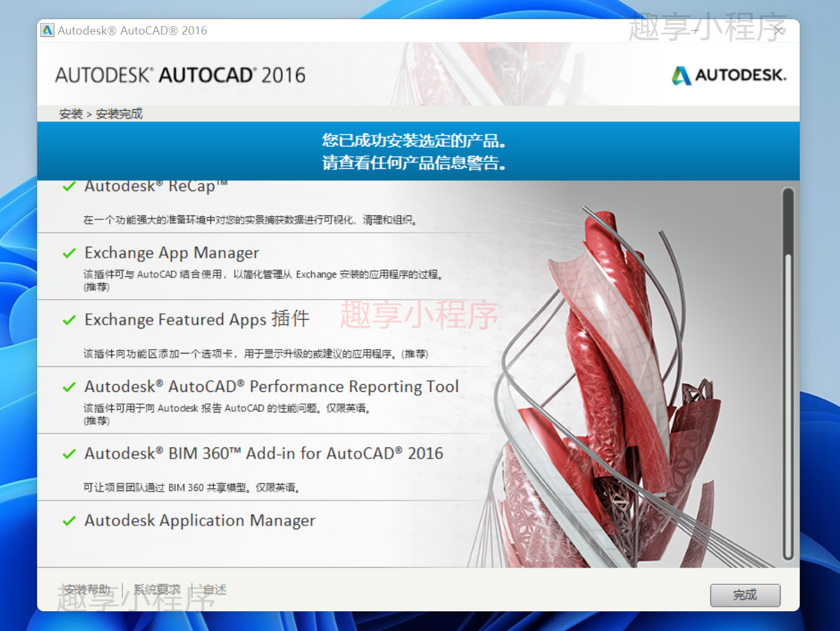Click the Exchange Featured Apps 选项卡 description
This screenshot has height=631, width=840.
[x=256, y=354]
